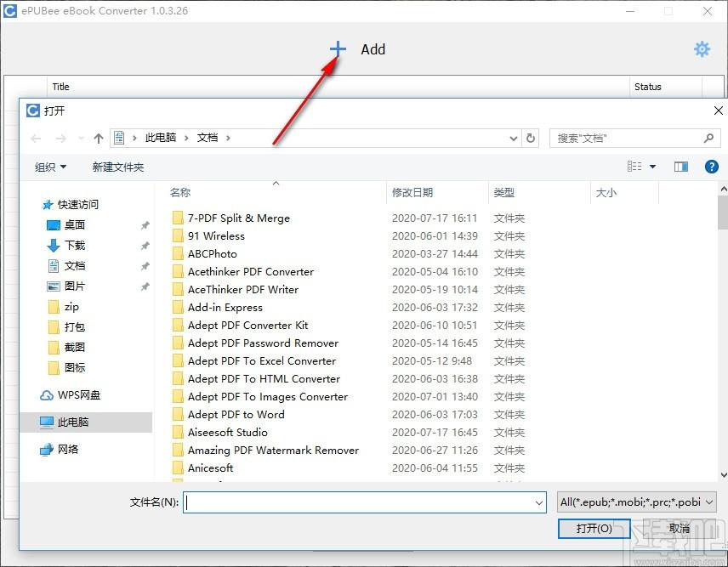Viewport: 728px width, 567px height.
Task: Toggle the preview pane icon
Action: 680,167
